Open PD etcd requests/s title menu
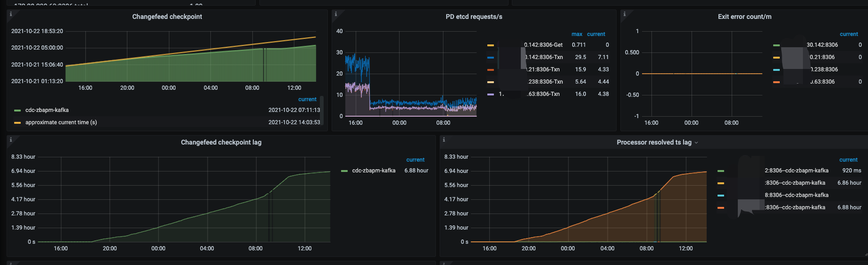Screen dimensions: 868x265 [x=474, y=17]
